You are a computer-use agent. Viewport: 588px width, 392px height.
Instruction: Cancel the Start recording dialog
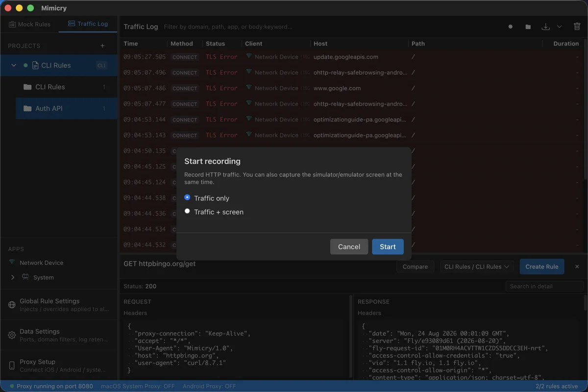pos(349,246)
